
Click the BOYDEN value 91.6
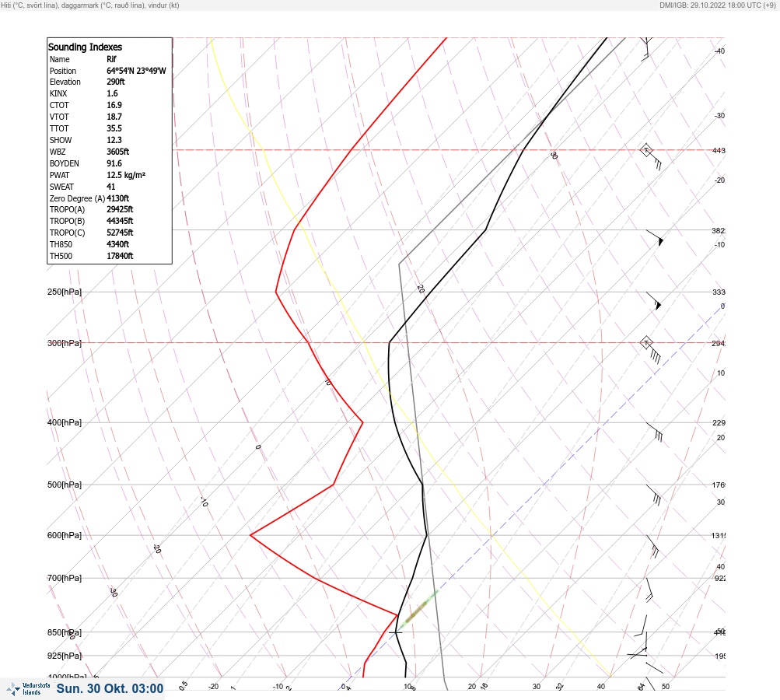click(114, 163)
